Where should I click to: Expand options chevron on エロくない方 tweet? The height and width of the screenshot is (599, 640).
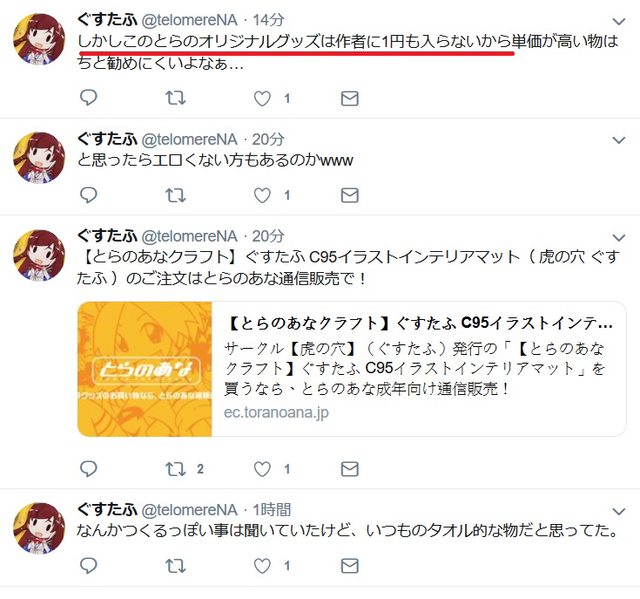pyautogui.click(x=619, y=140)
